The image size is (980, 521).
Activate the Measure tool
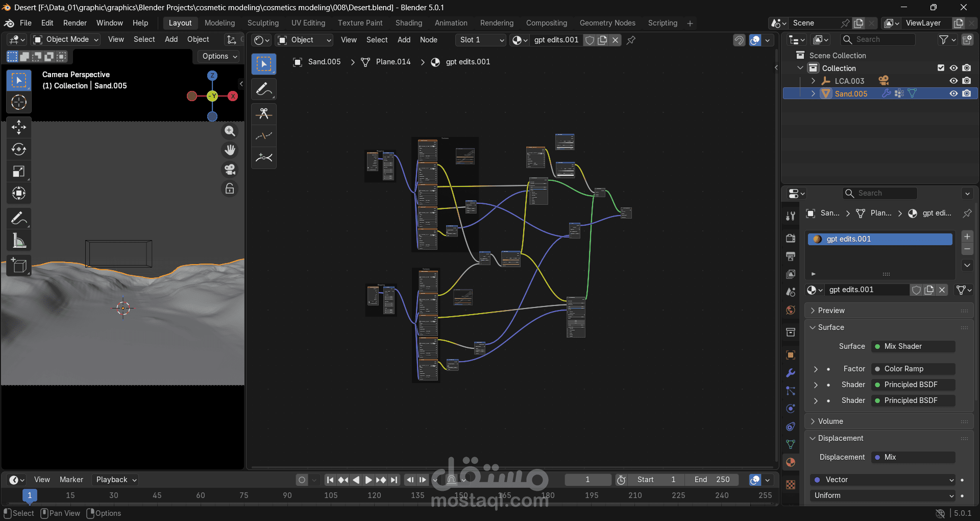pos(19,241)
